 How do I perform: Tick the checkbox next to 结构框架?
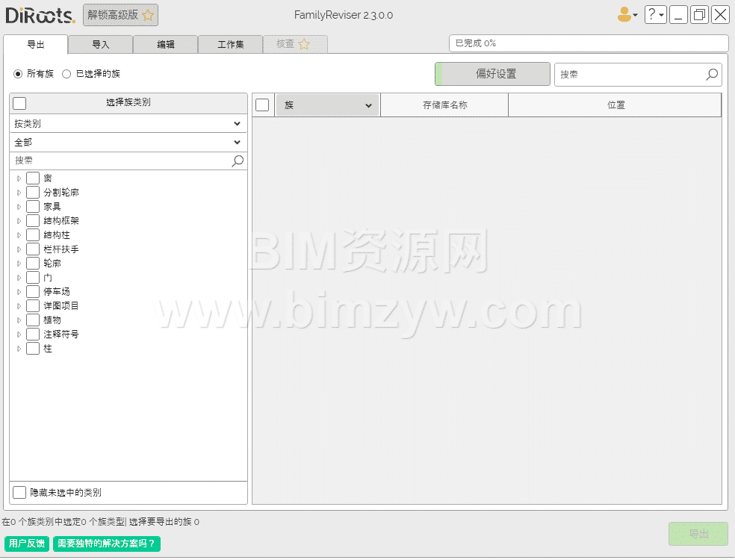pos(33,221)
